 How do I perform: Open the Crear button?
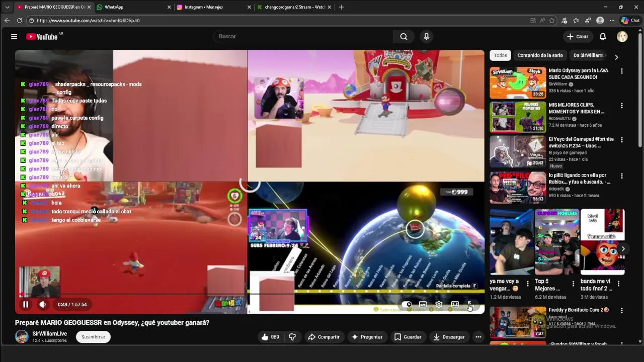pos(578,37)
